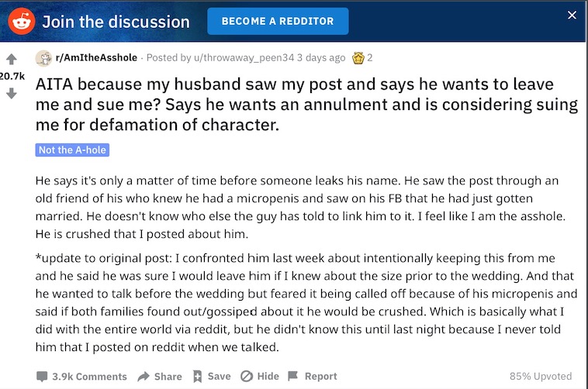
Task: Click the Hide circle-slash icon
Action: tap(247, 376)
